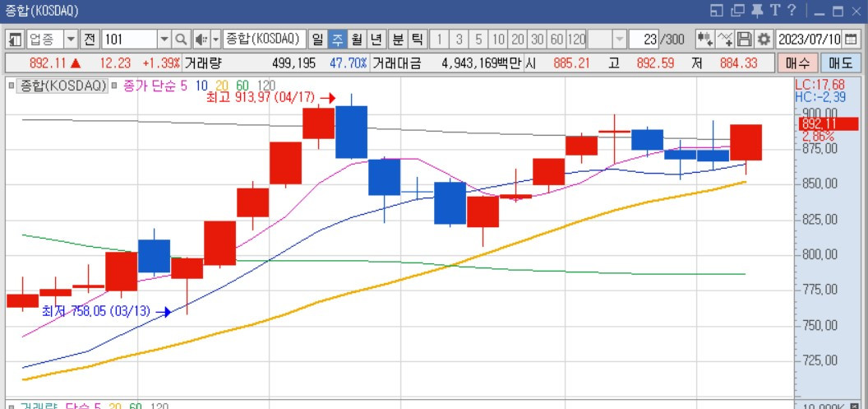Open the 업종 category dropdown
This screenshot has width=868, height=409.
72,40
